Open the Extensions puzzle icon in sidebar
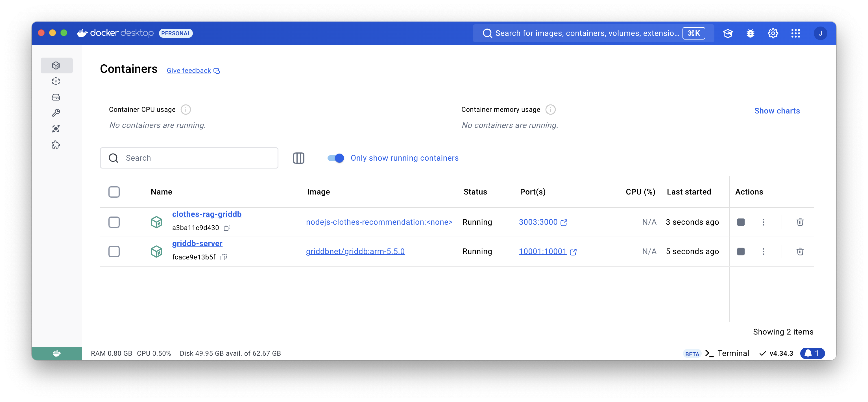 [x=56, y=145]
